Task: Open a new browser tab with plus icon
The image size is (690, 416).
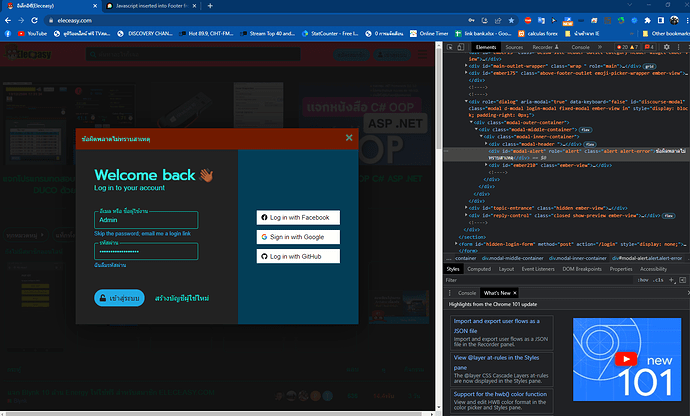Action: (x=210, y=6)
